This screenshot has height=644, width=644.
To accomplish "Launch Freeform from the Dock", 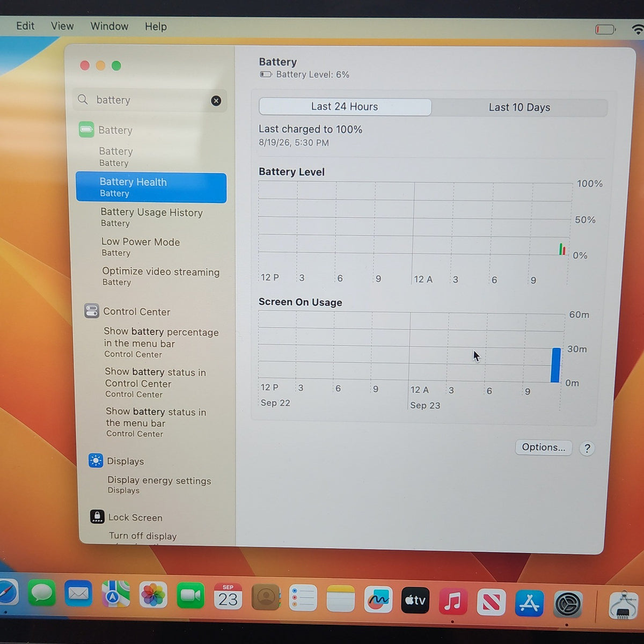I will 378,598.
